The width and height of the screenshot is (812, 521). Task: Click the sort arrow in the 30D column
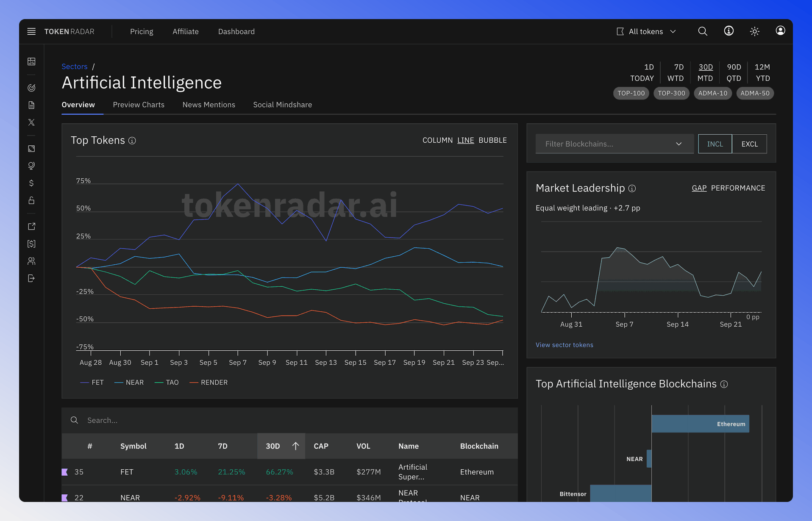click(x=295, y=446)
